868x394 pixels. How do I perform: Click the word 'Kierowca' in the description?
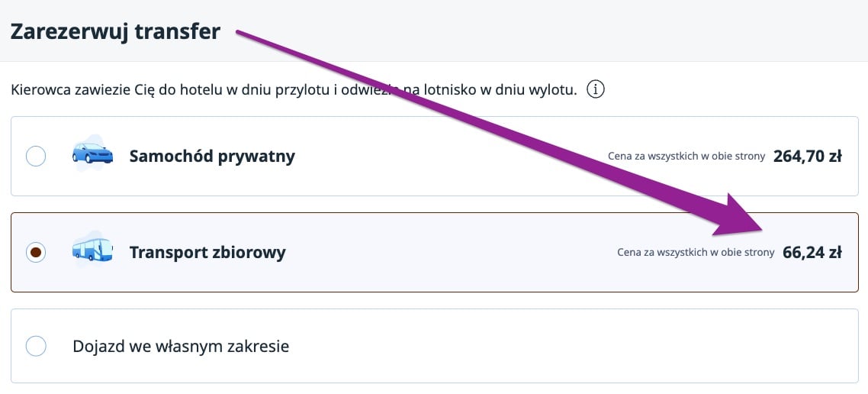tap(40, 90)
